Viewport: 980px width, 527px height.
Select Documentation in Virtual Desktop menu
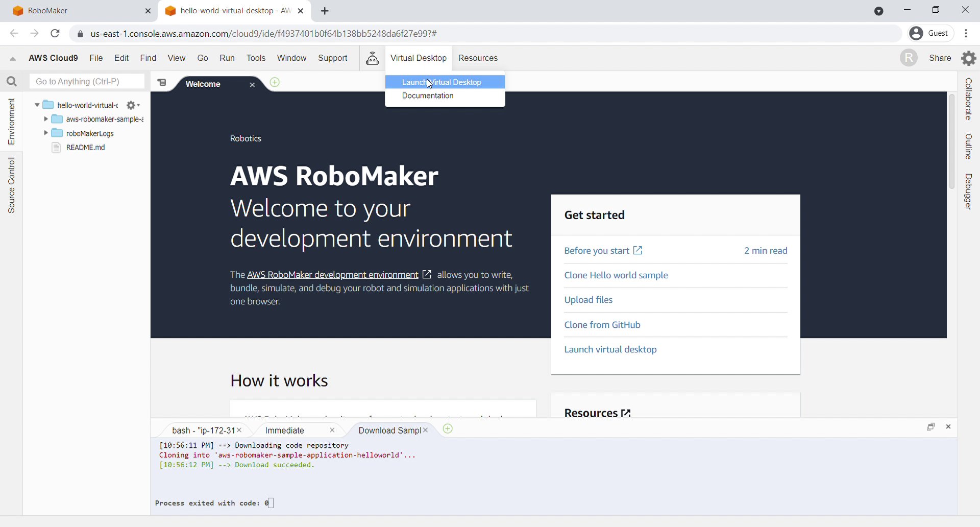[x=445, y=96]
